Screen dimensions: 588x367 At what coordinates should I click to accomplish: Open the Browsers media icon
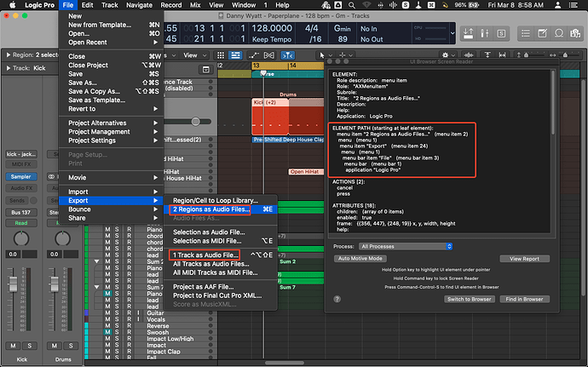tap(575, 34)
